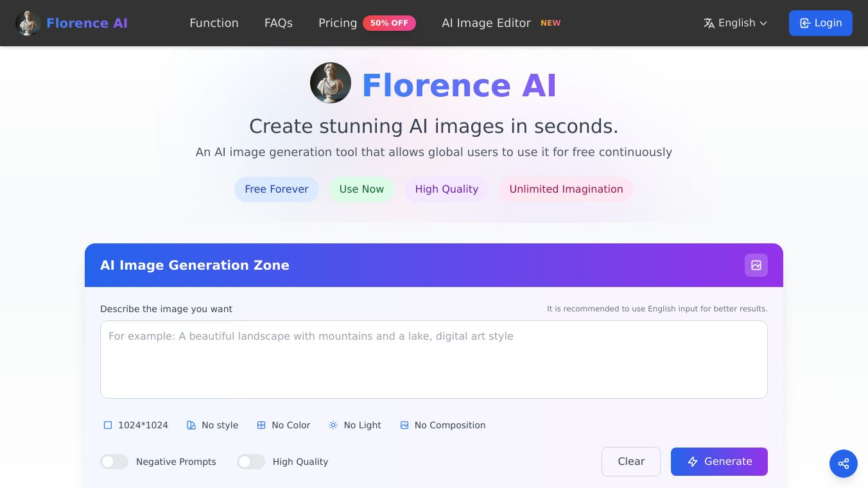Toggle the Negative Prompts switch
This screenshot has width=868, height=488.
coord(114,462)
